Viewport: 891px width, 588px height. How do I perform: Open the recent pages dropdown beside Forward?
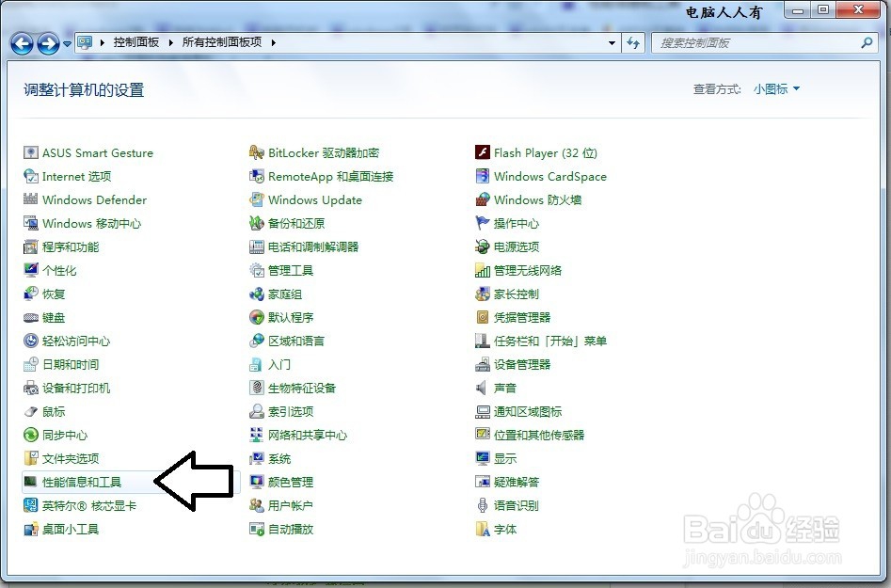pos(67,43)
